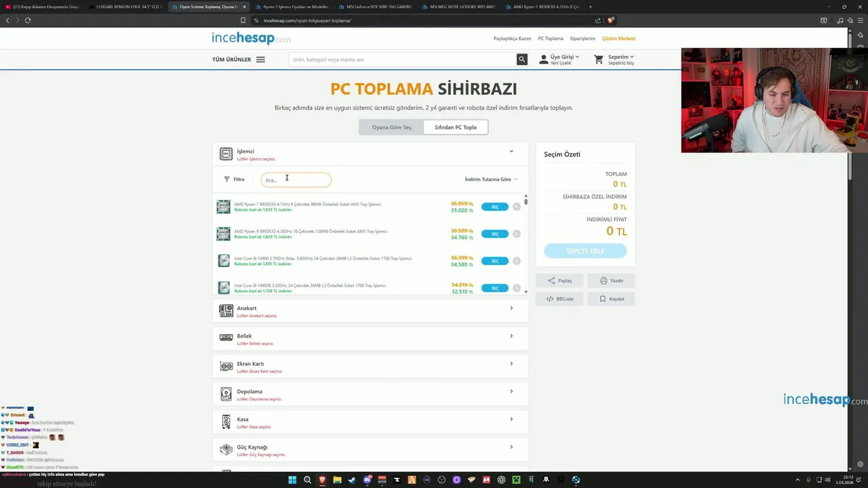Click the Filtre funnel icon

[x=227, y=180]
